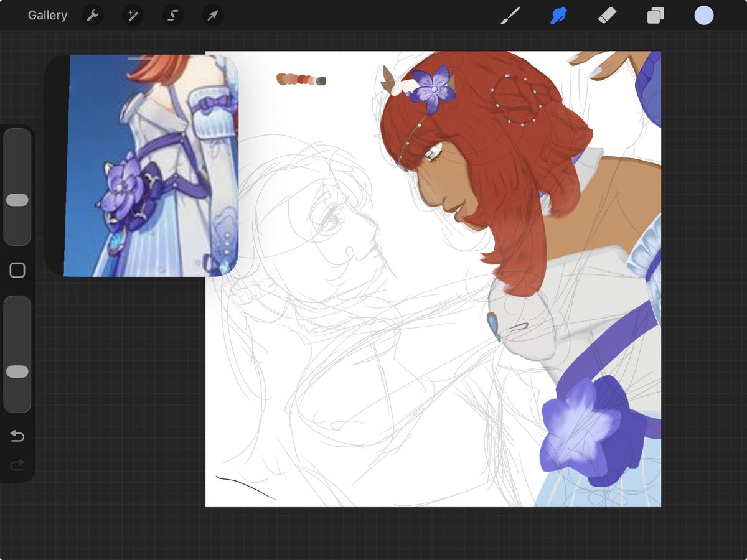Screen dimensions: 747x560
Task: Open the Selection tool
Action: [x=172, y=16]
